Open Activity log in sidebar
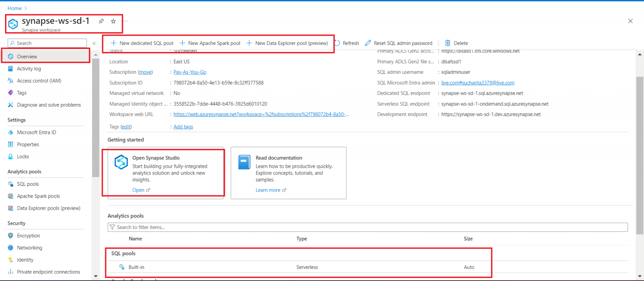 click(29, 68)
